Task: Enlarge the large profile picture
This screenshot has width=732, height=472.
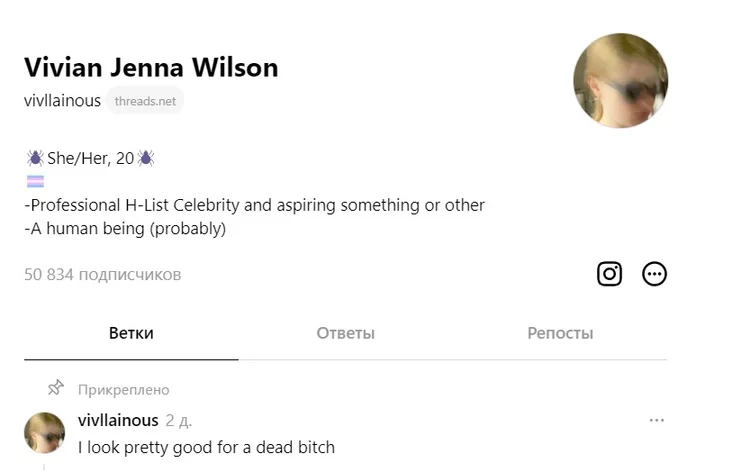Action: tap(620, 81)
